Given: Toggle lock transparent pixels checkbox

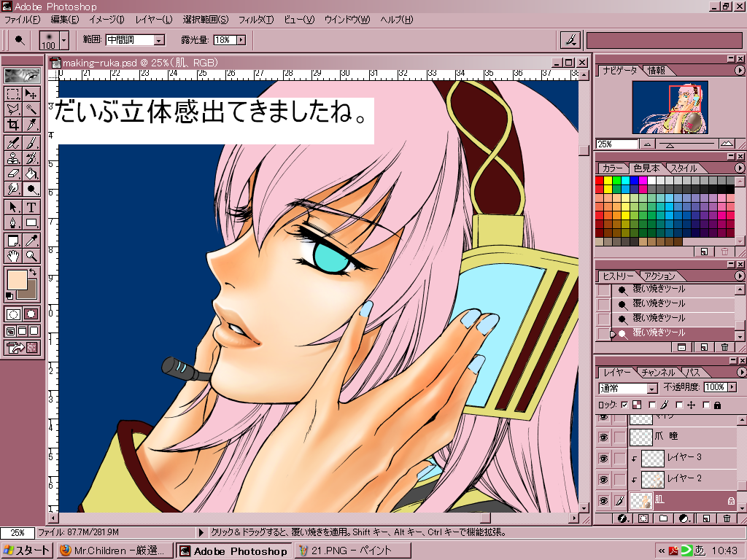Looking at the screenshot, I should click(x=624, y=405).
